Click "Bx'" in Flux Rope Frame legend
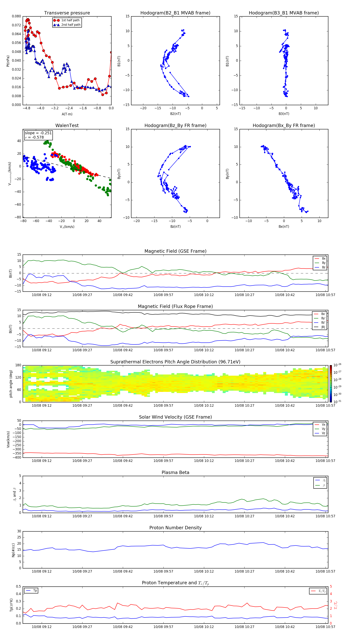The image size is (351, 644). pyautogui.click(x=320, y=314)
